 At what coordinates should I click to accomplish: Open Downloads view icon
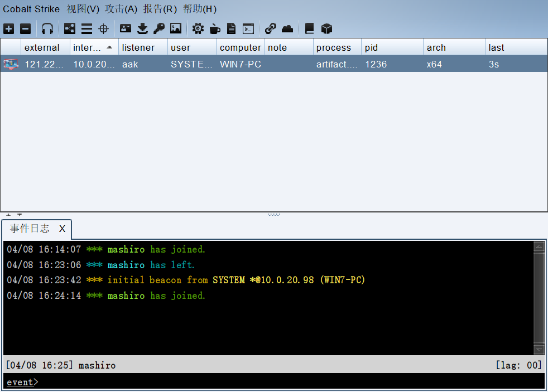(143, 28)
